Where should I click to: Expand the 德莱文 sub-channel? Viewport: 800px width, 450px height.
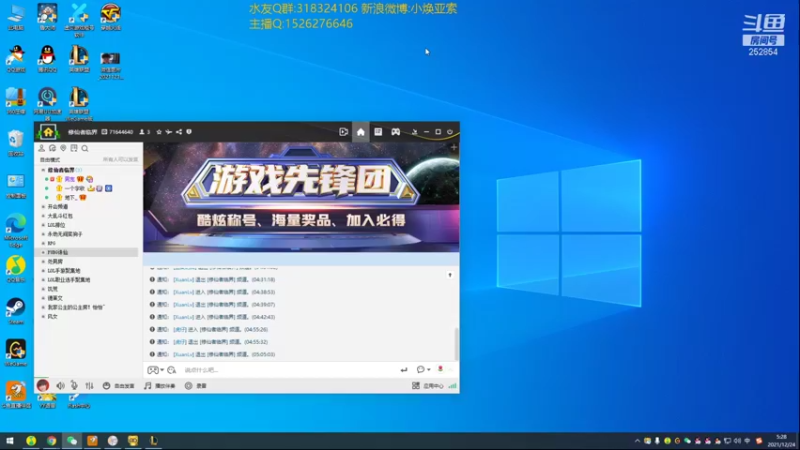click(43, 298)
